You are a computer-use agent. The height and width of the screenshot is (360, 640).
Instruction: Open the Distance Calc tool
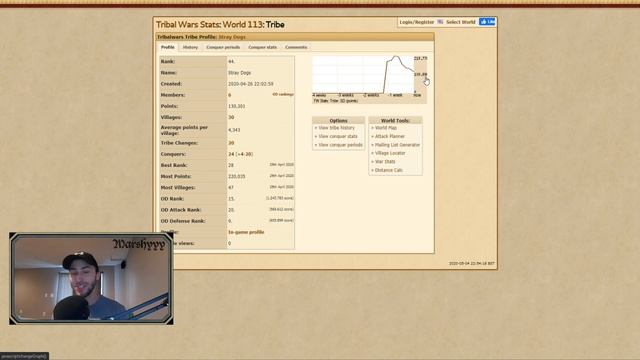(389, 170)
